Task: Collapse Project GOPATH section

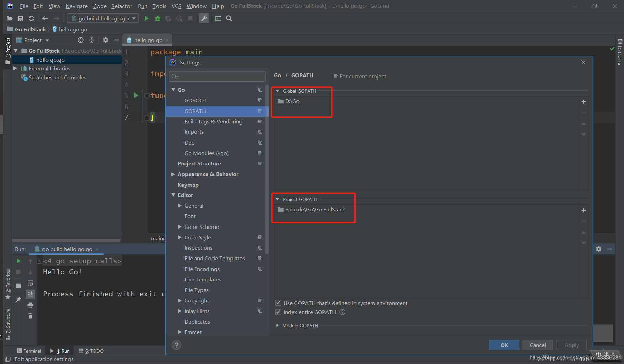Action: 277,199
